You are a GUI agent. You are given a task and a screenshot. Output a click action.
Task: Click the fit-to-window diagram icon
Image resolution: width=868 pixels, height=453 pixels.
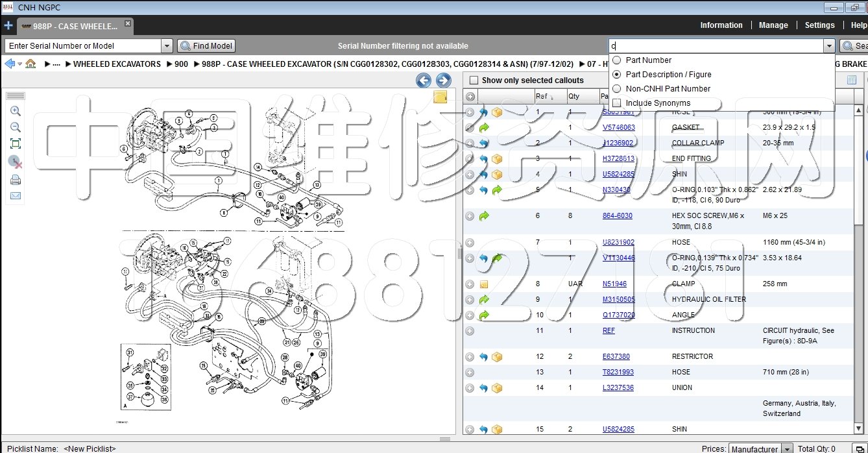point(16,144)
